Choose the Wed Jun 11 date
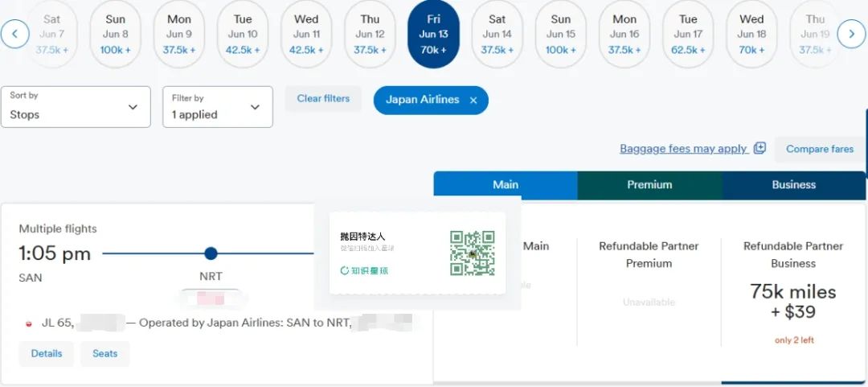 pos(306,34)
